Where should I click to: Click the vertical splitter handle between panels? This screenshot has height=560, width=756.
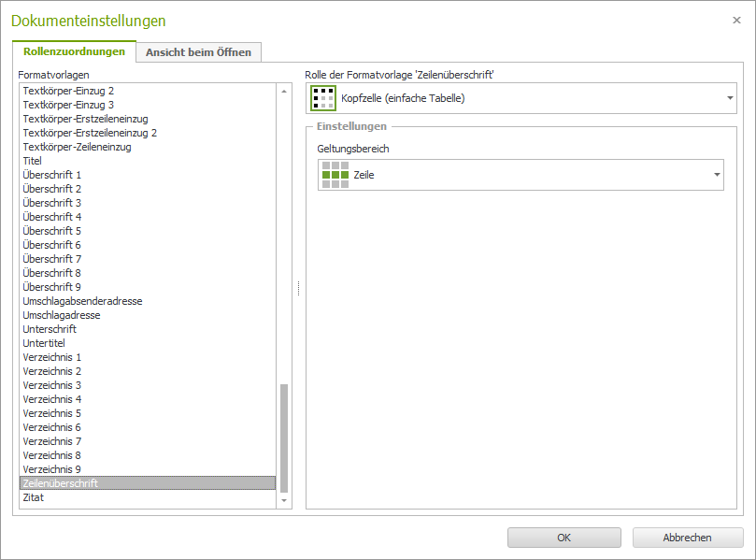pyautogui.click(x=298, y=289)
